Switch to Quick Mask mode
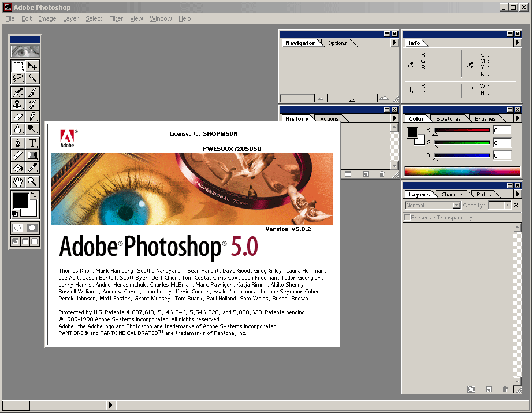The height and width of the screenshot is (413, 532). (32, 228)
